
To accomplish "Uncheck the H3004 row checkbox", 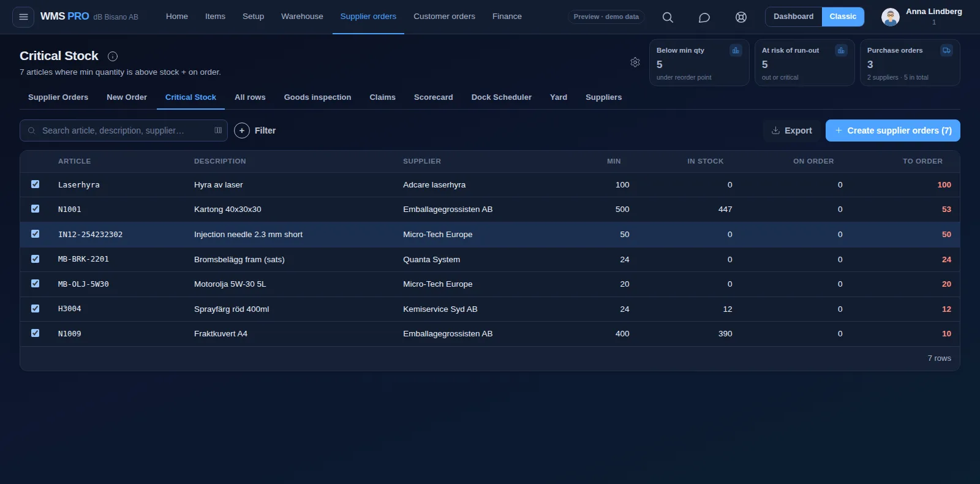I will pyautogui.click(x=35, y=309).
